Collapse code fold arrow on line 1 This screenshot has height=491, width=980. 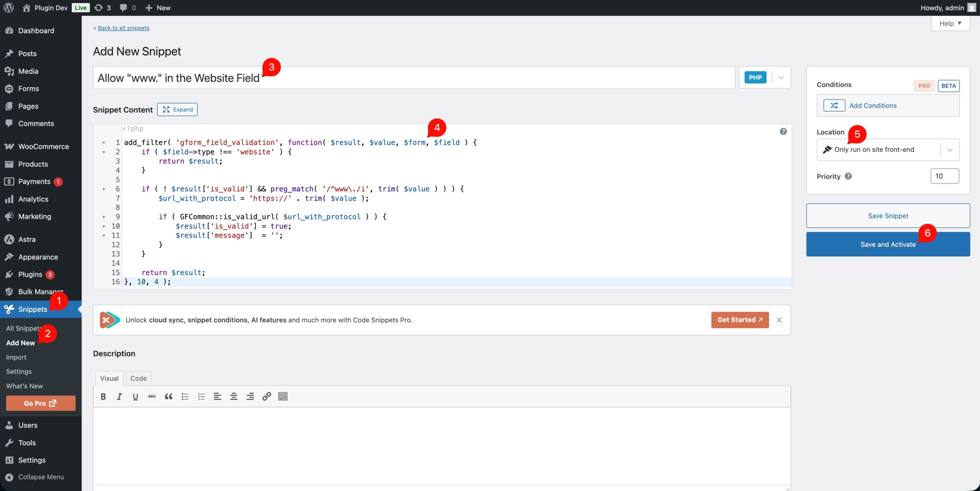tap(104, 143)
